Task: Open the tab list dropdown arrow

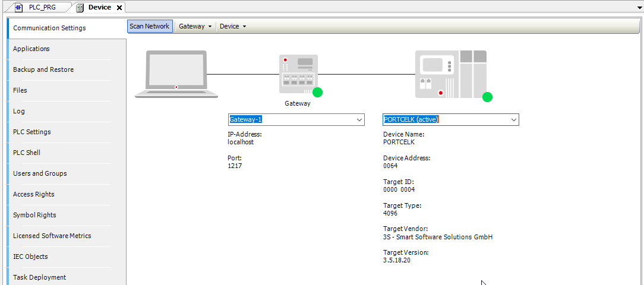Action: point(639,8)
